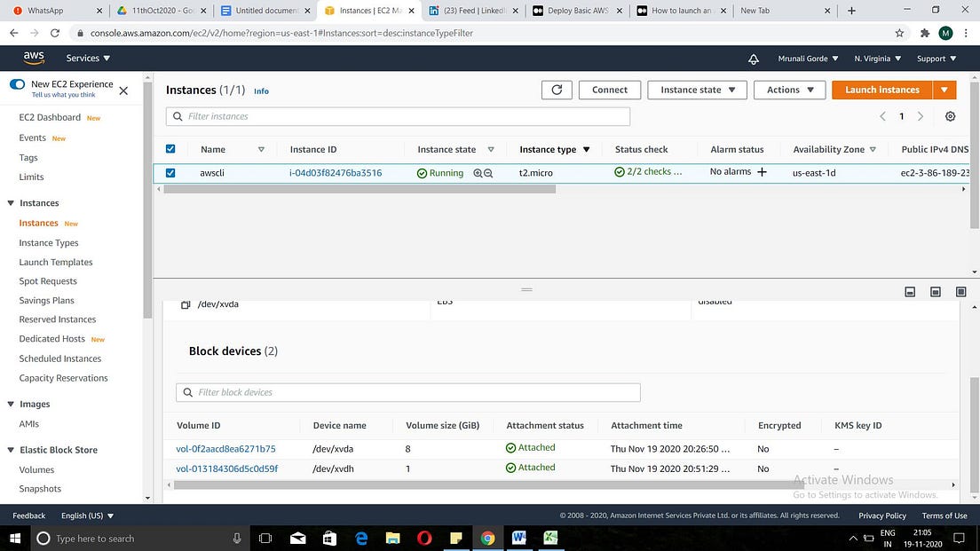Click the block devices horizontal scrollbar
This screenshot has width=980, height=551.
coord(488,484)
